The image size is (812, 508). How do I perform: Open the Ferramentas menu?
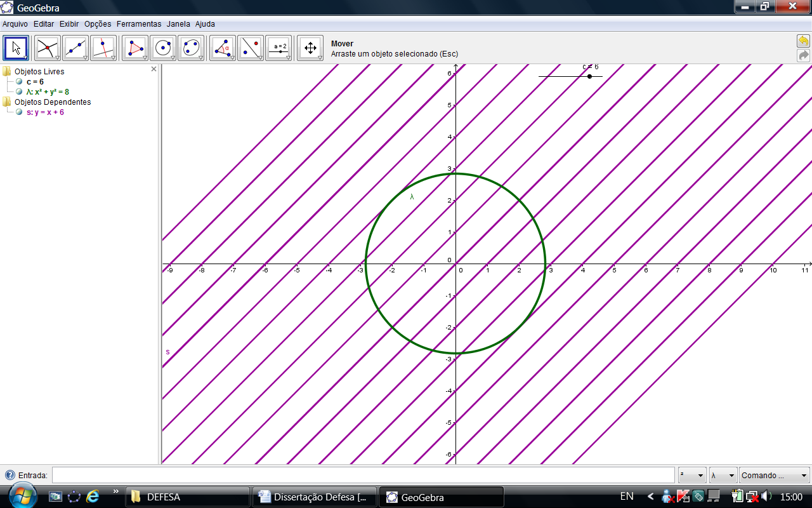(x=139, y=24)
